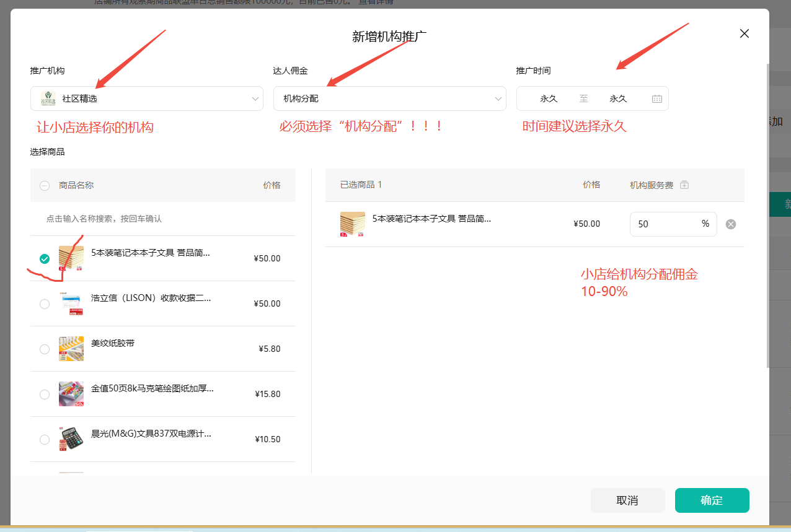Click the 晨光 calculator product thumbnail
Viewport: 791px width, 532px height.
[x=71, y=439]
